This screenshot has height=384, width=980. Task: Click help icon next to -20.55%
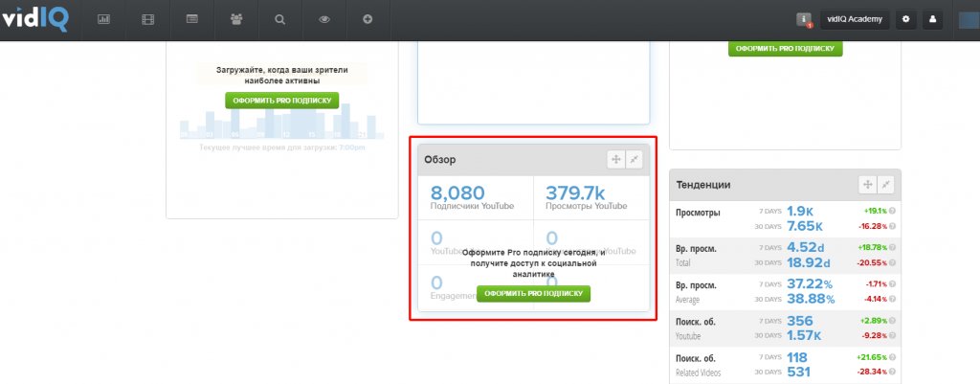[893, 262]
